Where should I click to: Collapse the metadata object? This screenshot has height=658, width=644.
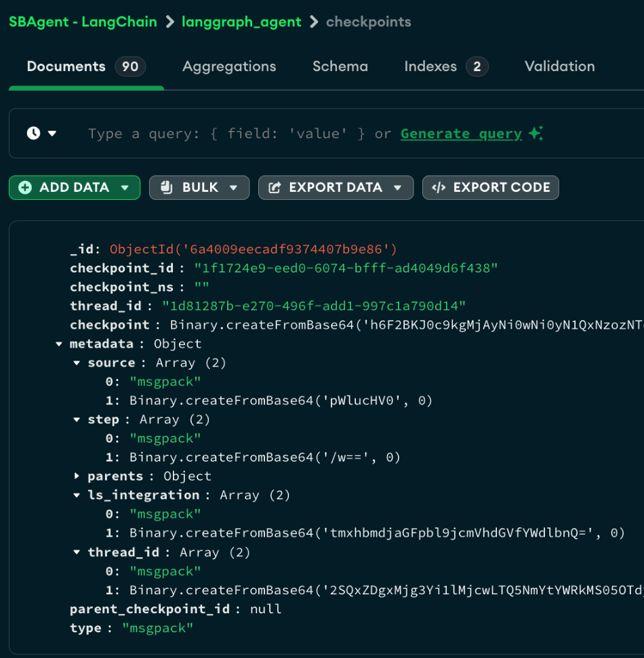coord(59,344)
